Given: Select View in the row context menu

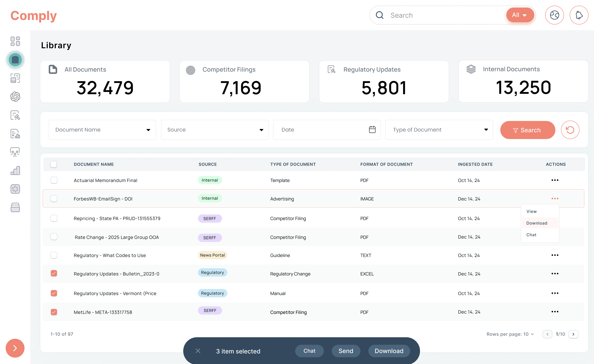Looking at the screenshot, I should tap(532, 212).
